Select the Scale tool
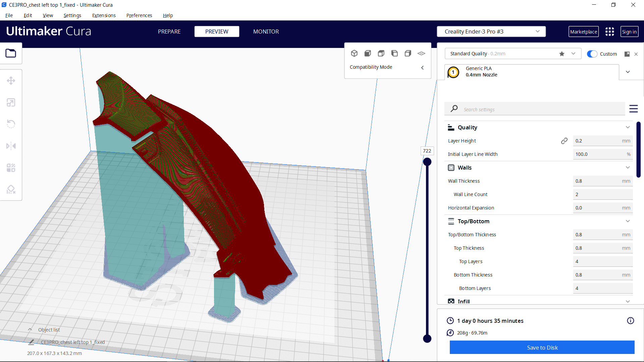This screenshot has height=362, width=644. click(11, 102)
